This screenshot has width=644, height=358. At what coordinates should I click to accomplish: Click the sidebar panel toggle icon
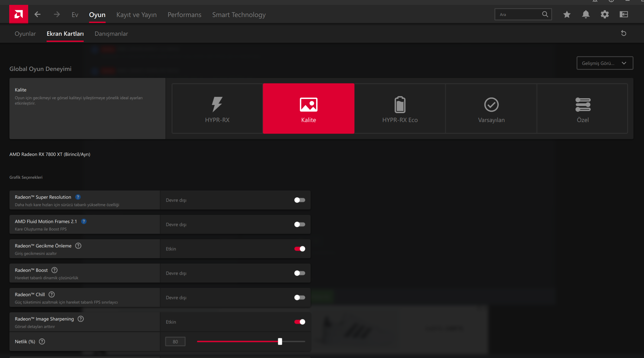(x=623, y=14)
